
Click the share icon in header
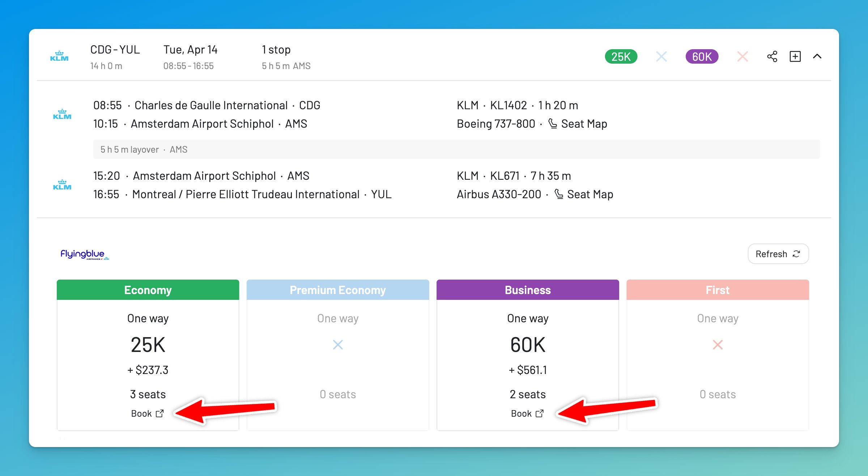(772, 56)
